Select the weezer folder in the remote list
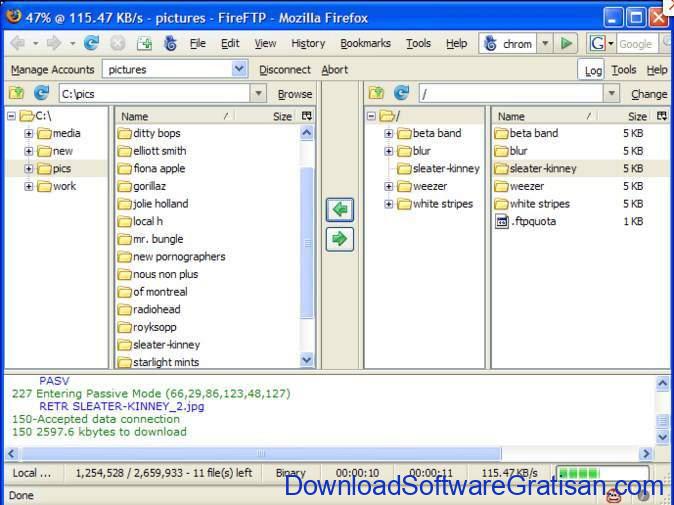 coord(519,186)
